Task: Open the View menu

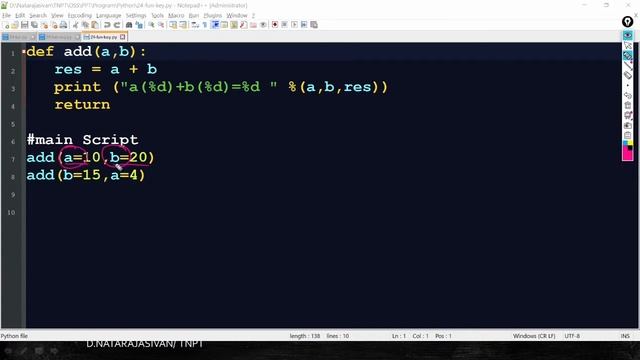Action: (x=57, y=16)
